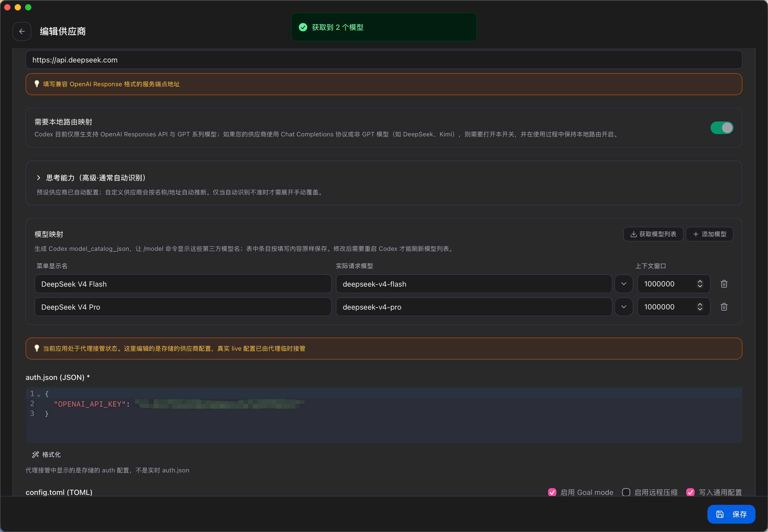Image resolution: width=768 pixels, height=532 pixels.
Task: Edit the DeepSeek V4 Flash display name field
Action: pos(183,284)
